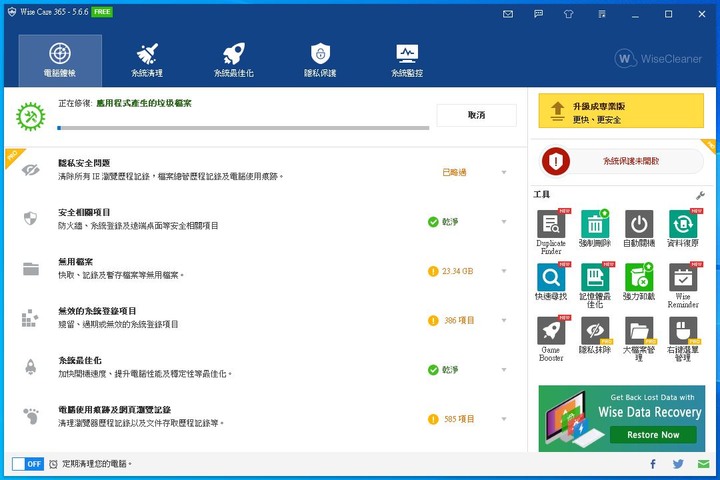The image size is (720, 480).
Task: Expand the 電腦使用痕跡及網頁瀏覽記錄 row arrow
Action: [x=504, y=419]
